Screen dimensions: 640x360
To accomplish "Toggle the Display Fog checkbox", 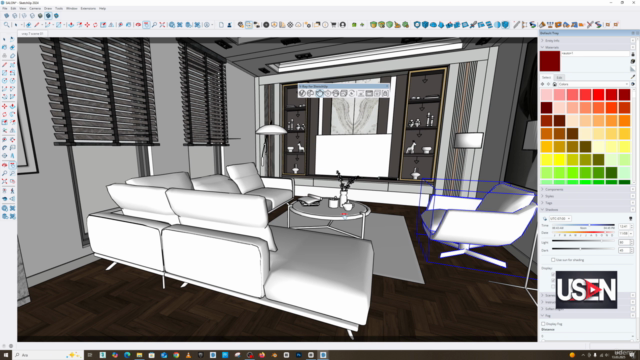I will tap(543, 324).
